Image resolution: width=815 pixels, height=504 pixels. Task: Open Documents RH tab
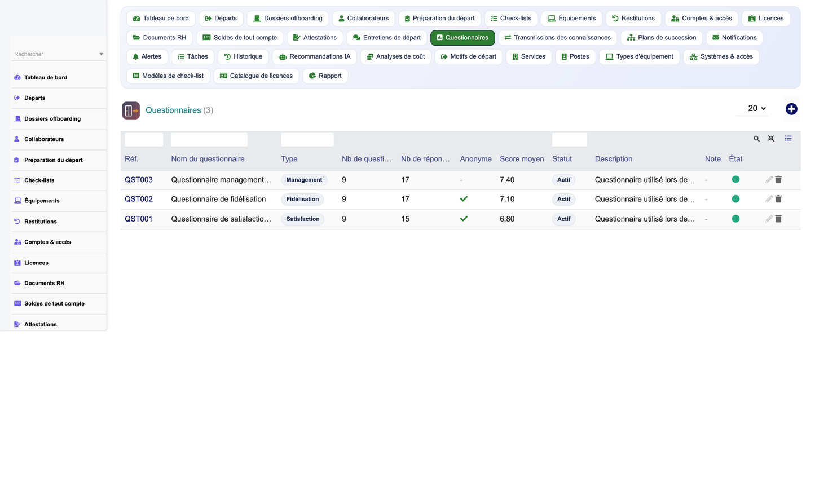pos(159,38)
